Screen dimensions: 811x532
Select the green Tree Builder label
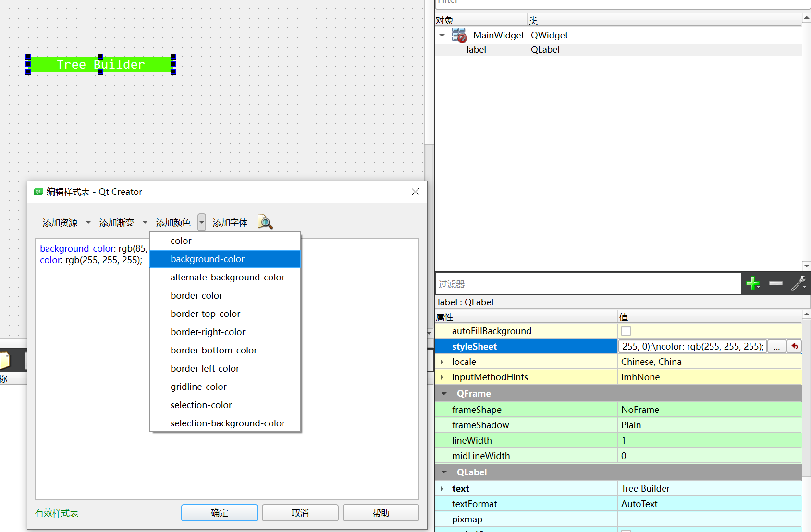(101, 64)
